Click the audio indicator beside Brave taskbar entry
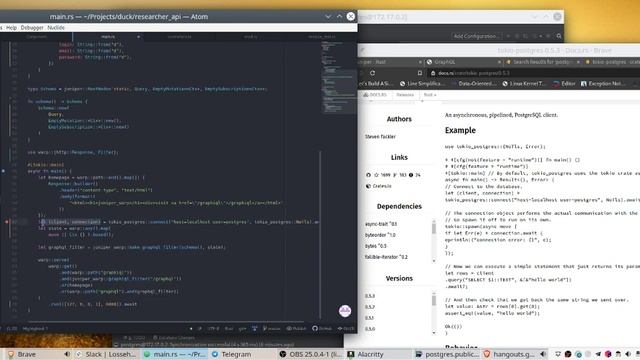Viewport: 640px width, 360px height. 67,354
